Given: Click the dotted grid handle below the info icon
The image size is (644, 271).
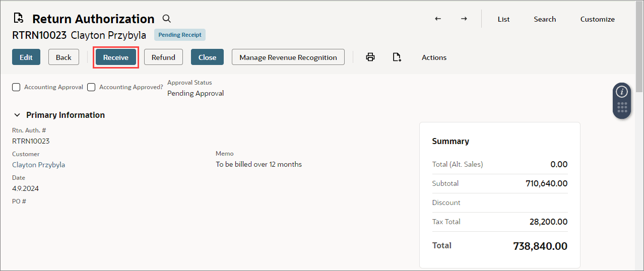Looking at the screenshot, I should click(x=622, y=107).
